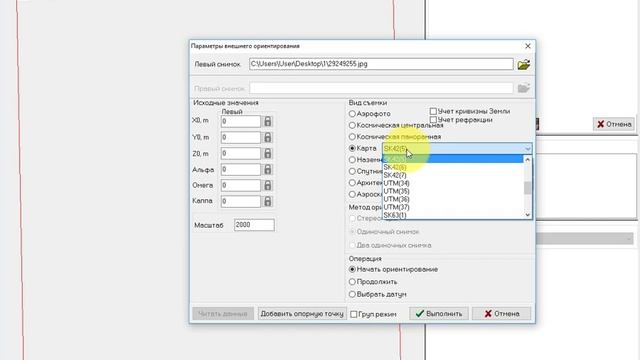Screen dimensions: 640x360
Task: Select Космическая панорамная radio option
Action: tap(352, 137)
